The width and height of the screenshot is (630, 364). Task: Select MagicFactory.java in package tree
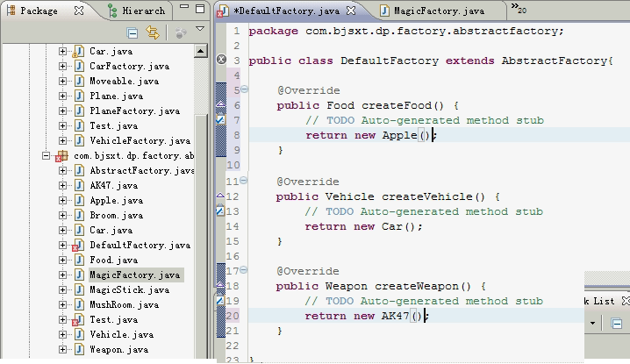coord(134,275)
